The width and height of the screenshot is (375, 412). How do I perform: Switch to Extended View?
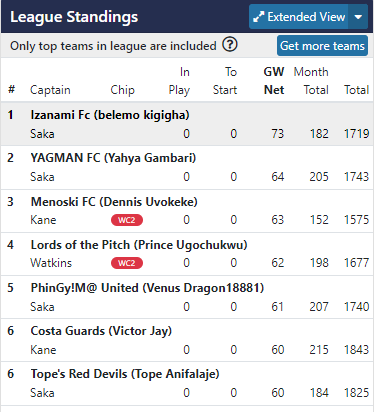click(x=299, y=17)
